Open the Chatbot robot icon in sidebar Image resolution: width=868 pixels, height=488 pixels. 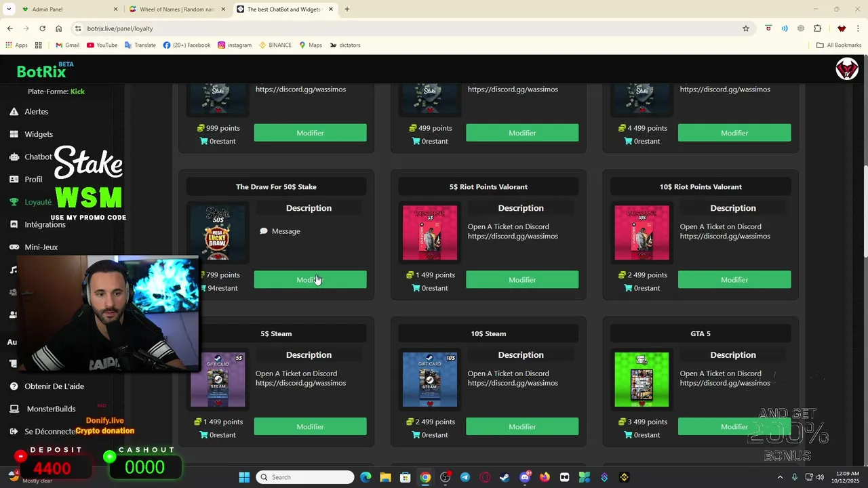(x=14, y=157)
